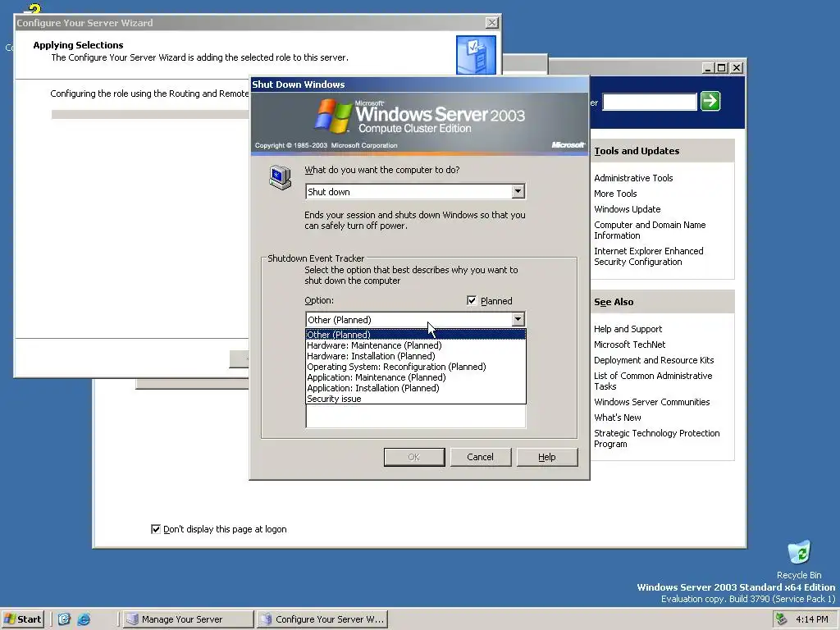Click the shutdown comment text box
This screenshot has height=630, width=840.
click(x=416, y=416)
